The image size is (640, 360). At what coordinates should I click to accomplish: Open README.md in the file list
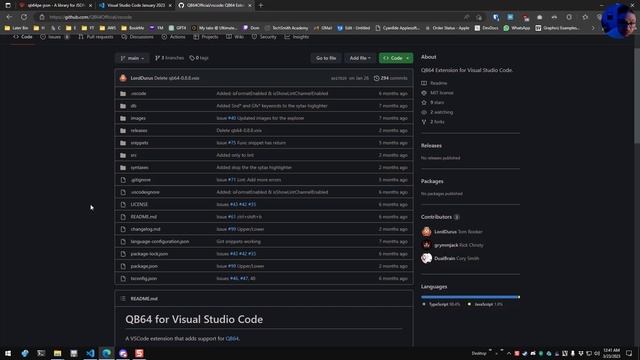tap(144, 217)
